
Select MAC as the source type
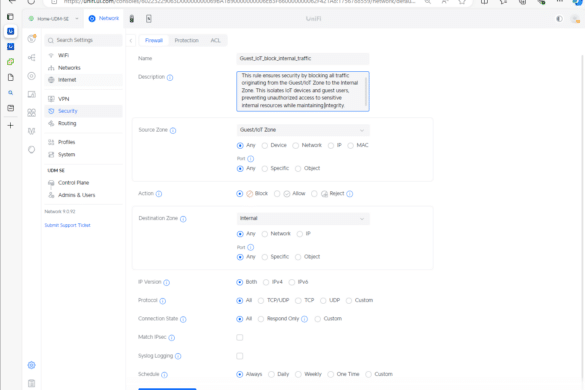pyautogui.click(x=350, y=146)
